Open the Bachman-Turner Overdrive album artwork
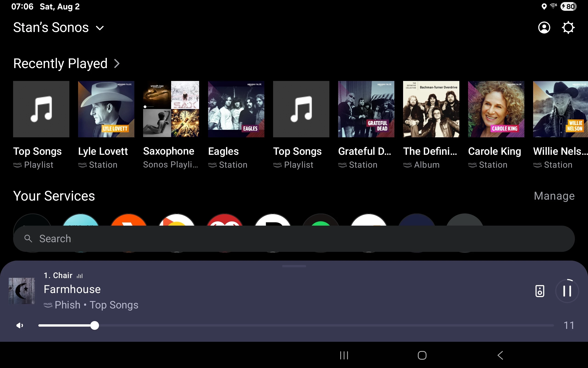 (x=431, y=109)
